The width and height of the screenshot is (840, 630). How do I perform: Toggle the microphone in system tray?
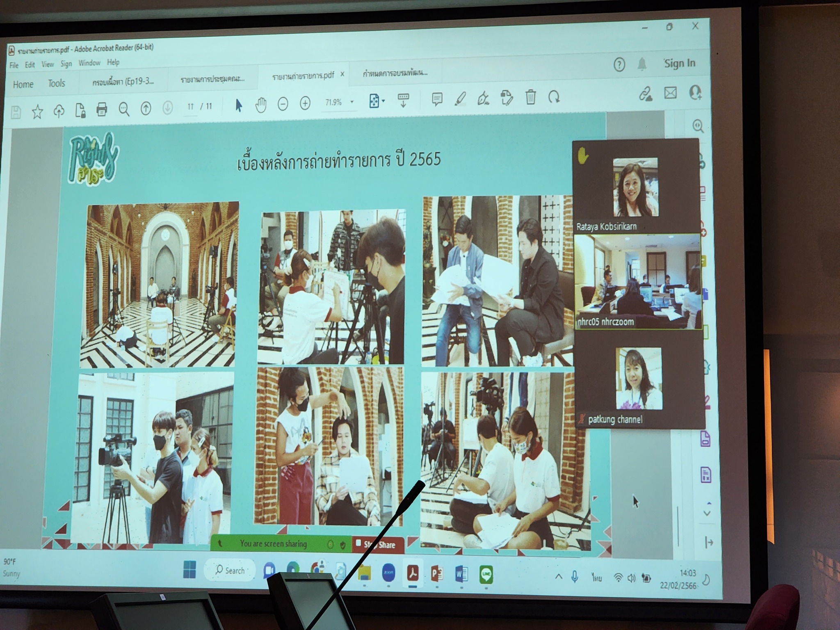(575, 577)
